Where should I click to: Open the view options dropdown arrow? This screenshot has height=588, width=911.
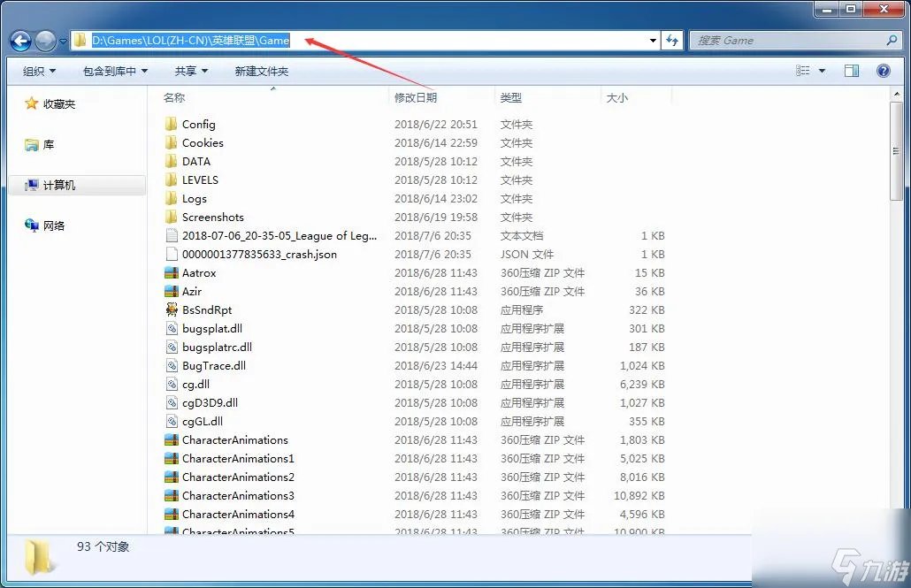pyautogui.click(x=822, y=71)
